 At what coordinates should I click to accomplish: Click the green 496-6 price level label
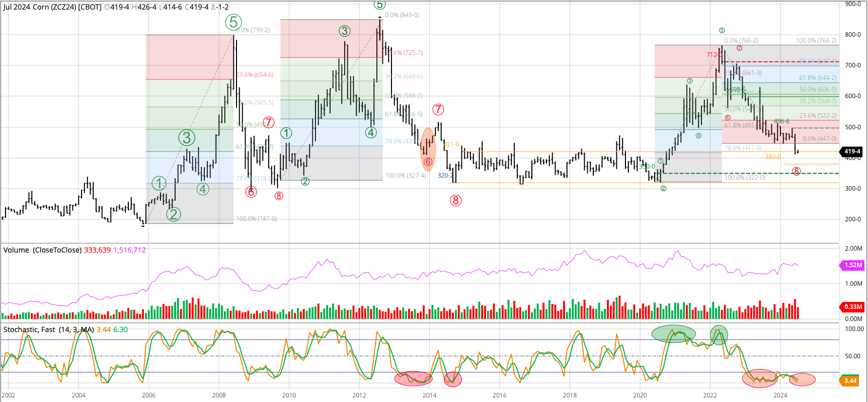click(x=781, y=121)
